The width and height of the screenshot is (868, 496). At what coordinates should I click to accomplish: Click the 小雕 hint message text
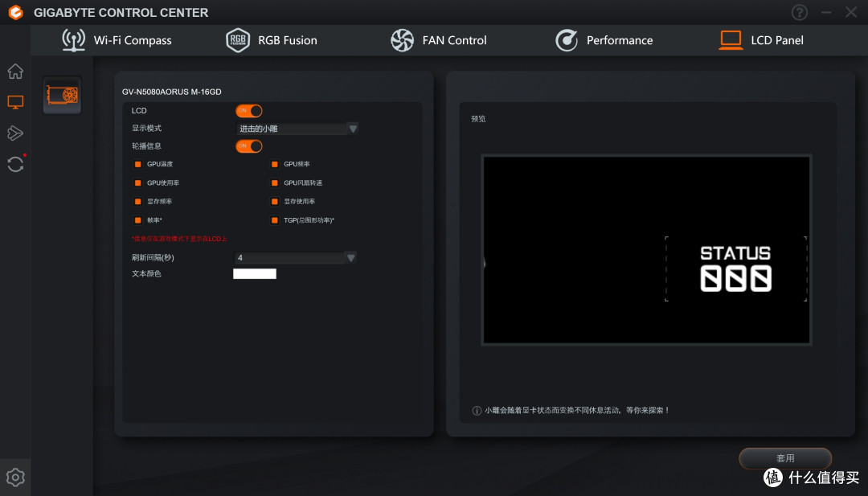577,411
